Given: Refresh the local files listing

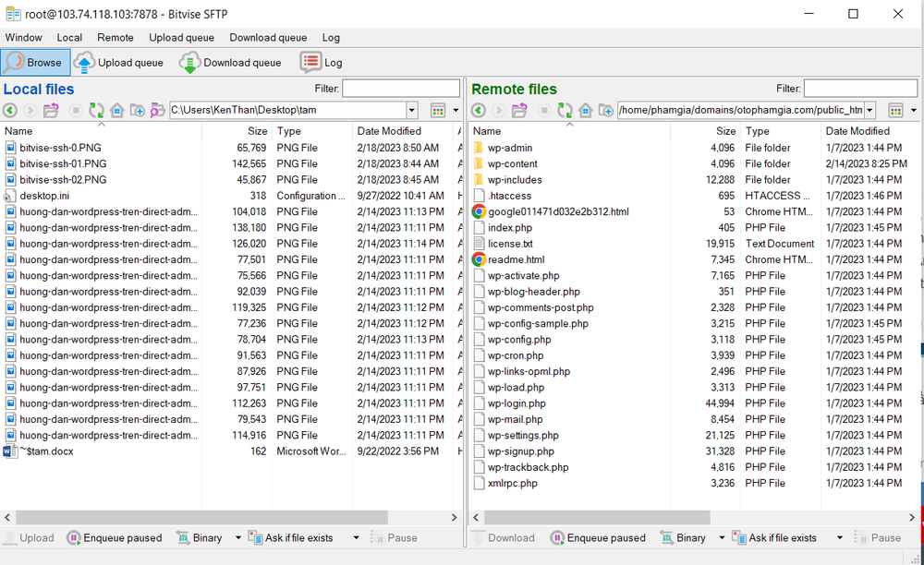Looking at the screenshot, I should [x=96, y=111].
